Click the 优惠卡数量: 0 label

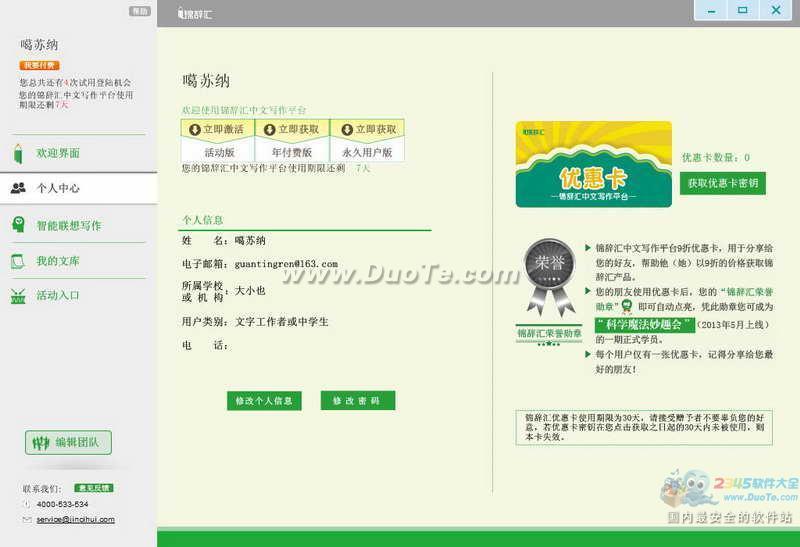(x=716, y=157)
